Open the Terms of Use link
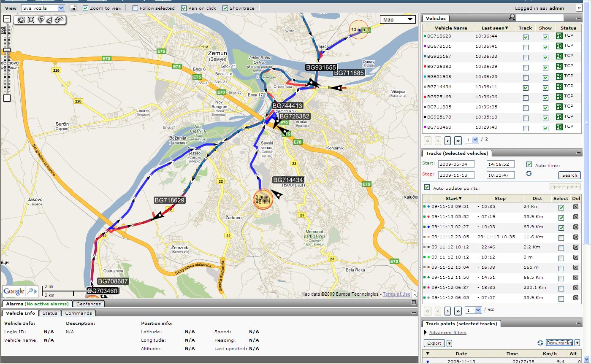This screenshot has height=364, width=591. point(396,294)
